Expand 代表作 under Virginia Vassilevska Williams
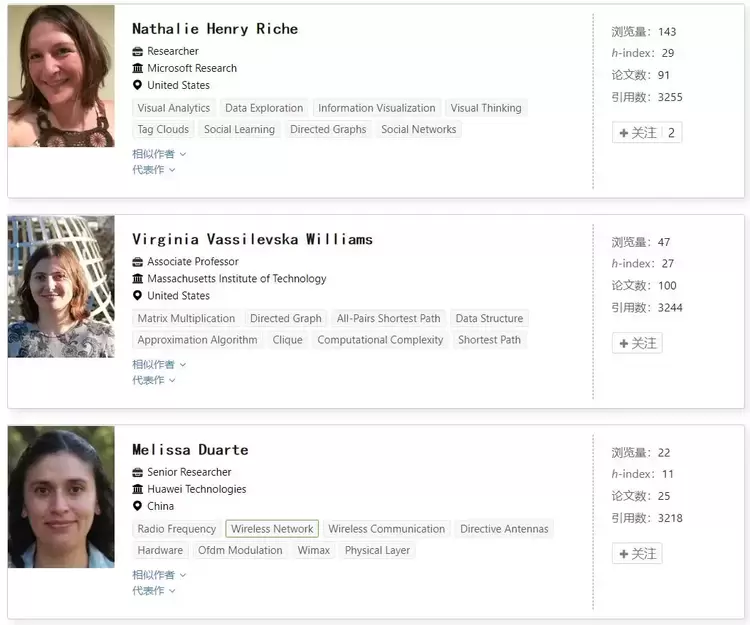This screenshot has height=625, width=750. (x=153, y=380)
